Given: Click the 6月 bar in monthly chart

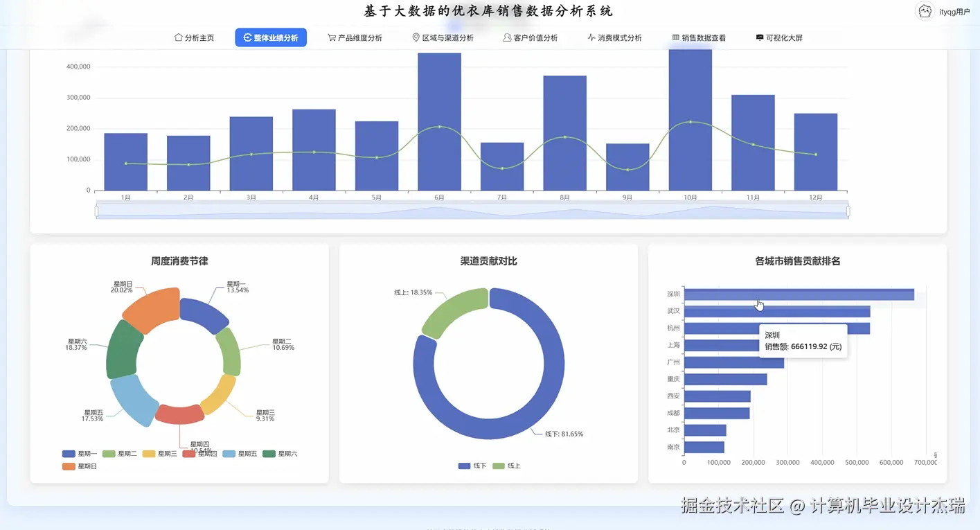Looking at the screenshot, I should click(439, 122).
